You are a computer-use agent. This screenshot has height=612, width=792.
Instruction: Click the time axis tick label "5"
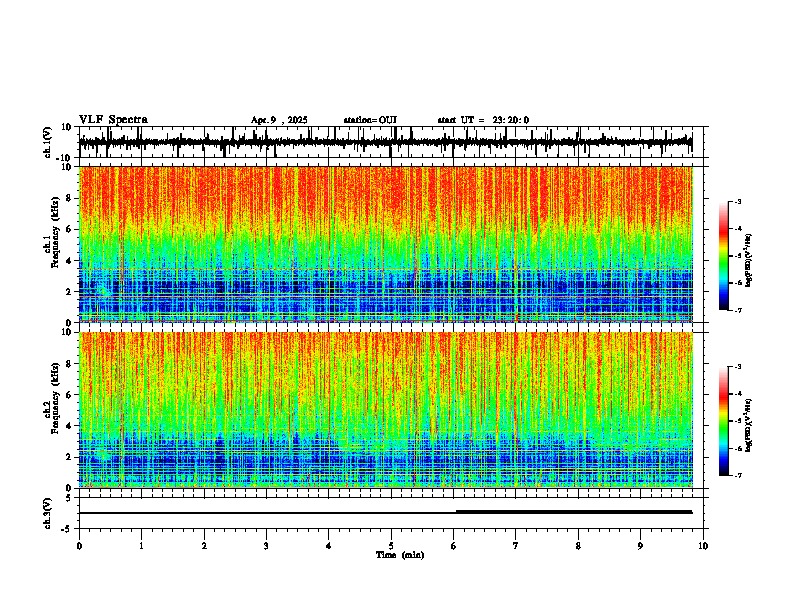391,546
